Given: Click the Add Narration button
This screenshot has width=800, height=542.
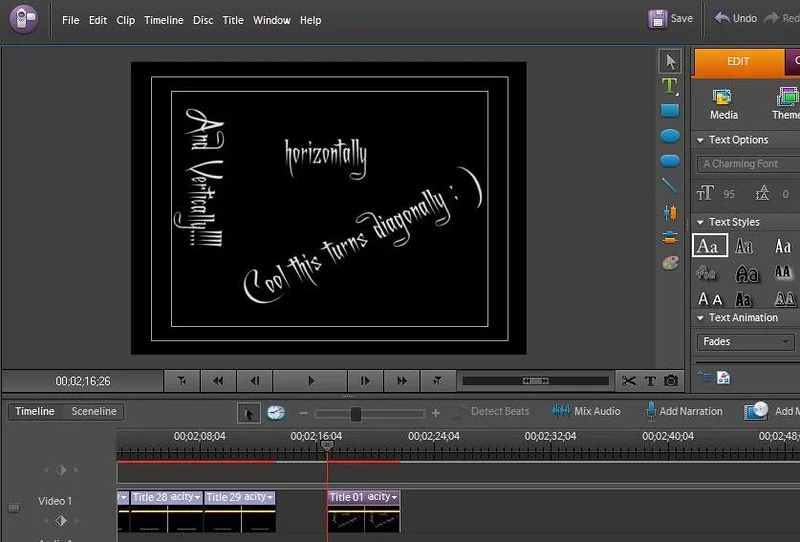Looking at the screenshot, I should coord(684,411).
